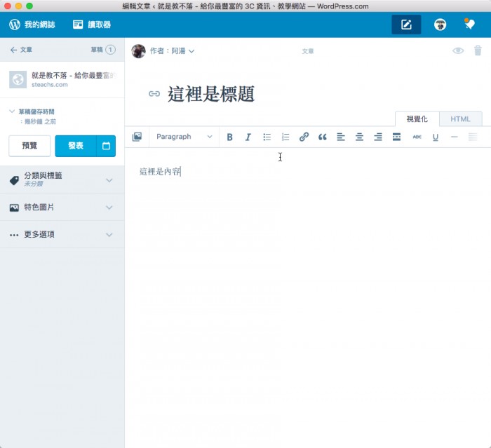Center-align the text
The height and width of the screenshot is (448, 491).
tap(359, 137)
